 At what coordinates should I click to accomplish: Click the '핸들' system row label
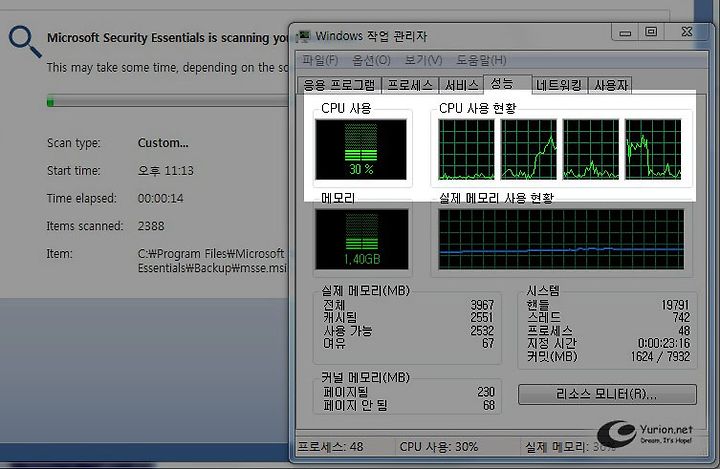538,305
